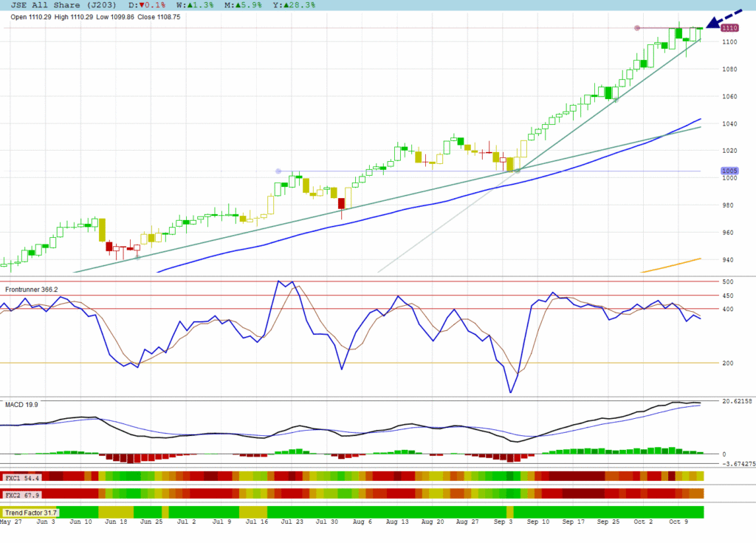
Task: Select the orange line at chart bottom right
Action: (670, 266)
